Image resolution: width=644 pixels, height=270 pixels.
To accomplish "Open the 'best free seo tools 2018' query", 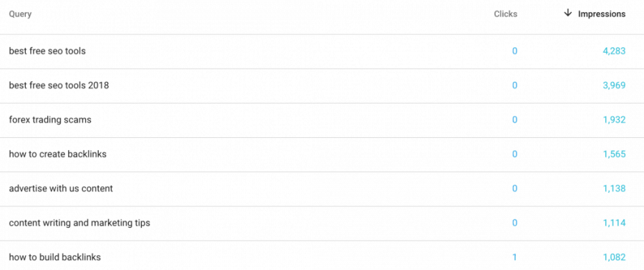I will tap(59, 86).
